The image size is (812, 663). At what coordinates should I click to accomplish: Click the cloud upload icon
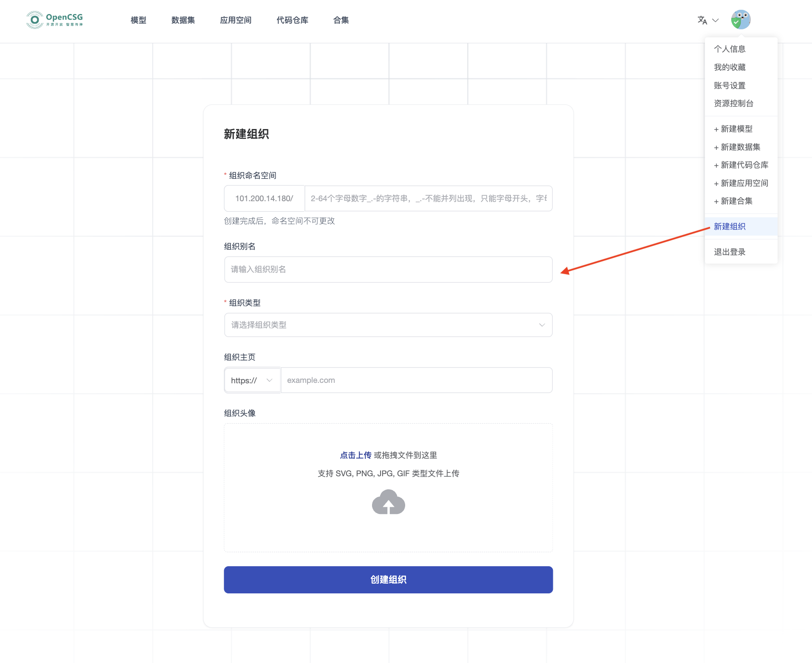coord(388,502)
